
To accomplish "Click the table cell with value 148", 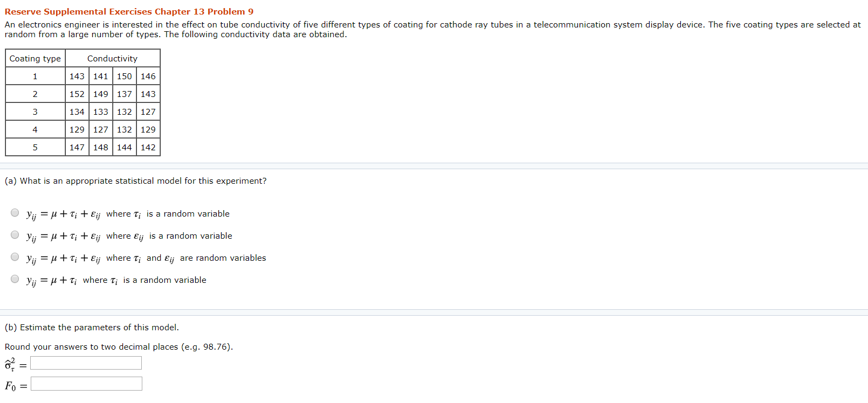I will (101, 148).
